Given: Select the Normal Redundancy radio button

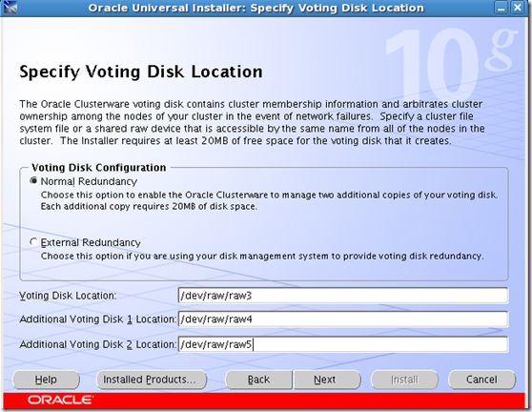Looking at the screenshot, I should pyautogui.click(x=33, y=181).
